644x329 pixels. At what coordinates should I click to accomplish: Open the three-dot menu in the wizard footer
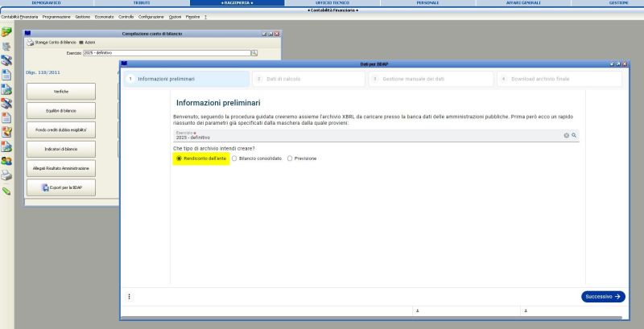tap(129, 297)
